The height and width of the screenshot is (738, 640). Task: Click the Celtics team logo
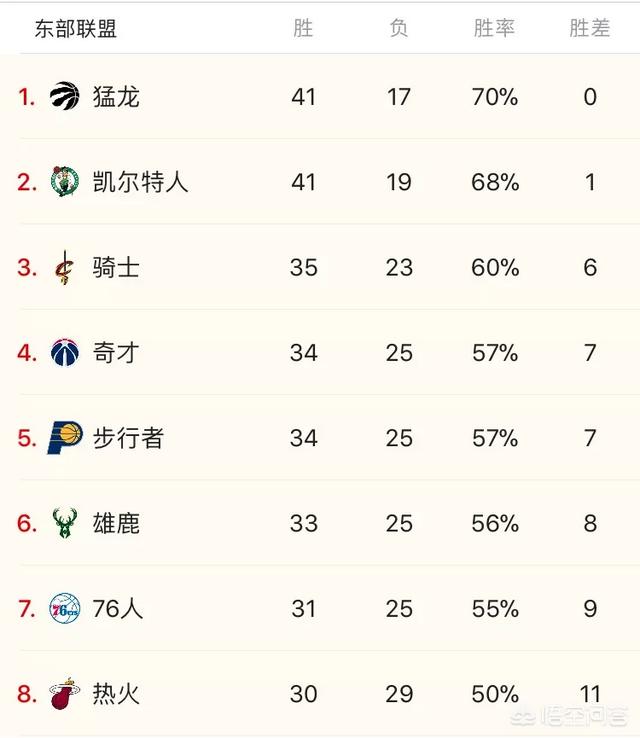(x=64, y=181)
